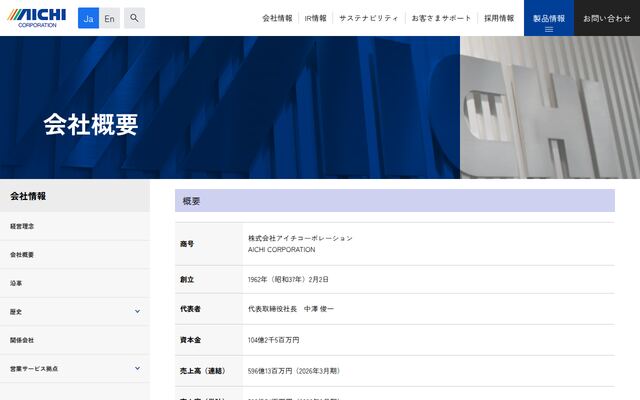Select text 株式会社アイチコーポレーション

pyautogui.click(x=300, y=238)
